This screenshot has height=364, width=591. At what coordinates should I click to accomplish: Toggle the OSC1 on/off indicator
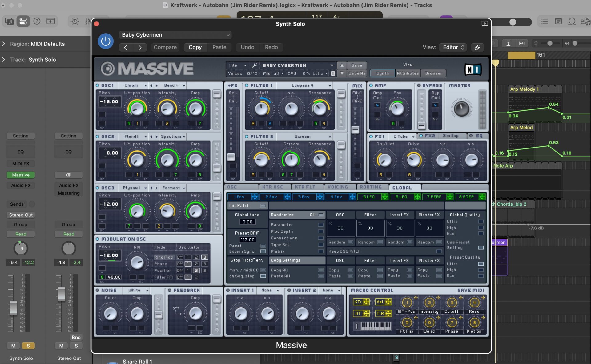[x=97, y=85]
